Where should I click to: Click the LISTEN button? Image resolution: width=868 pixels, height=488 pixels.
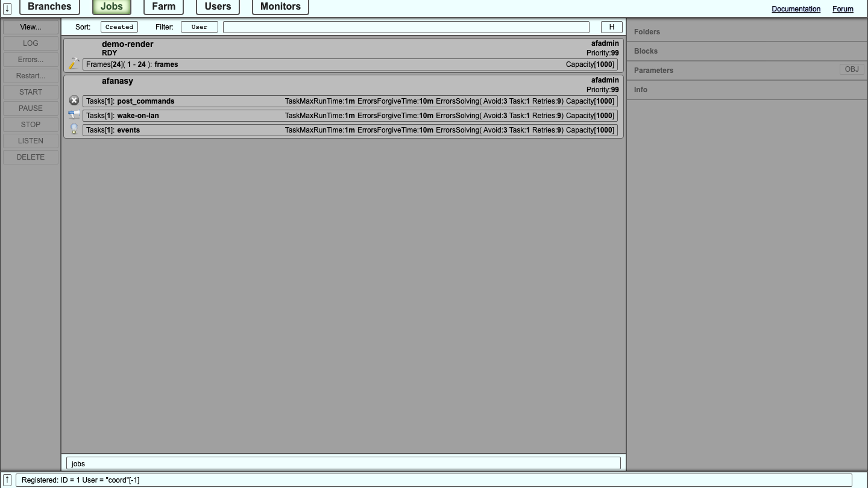(x=31, y=141)
